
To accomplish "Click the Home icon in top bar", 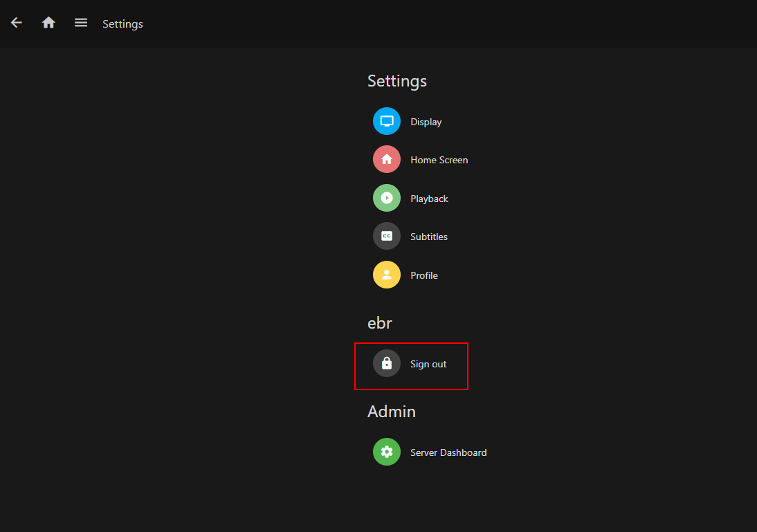I will [48, 23].
